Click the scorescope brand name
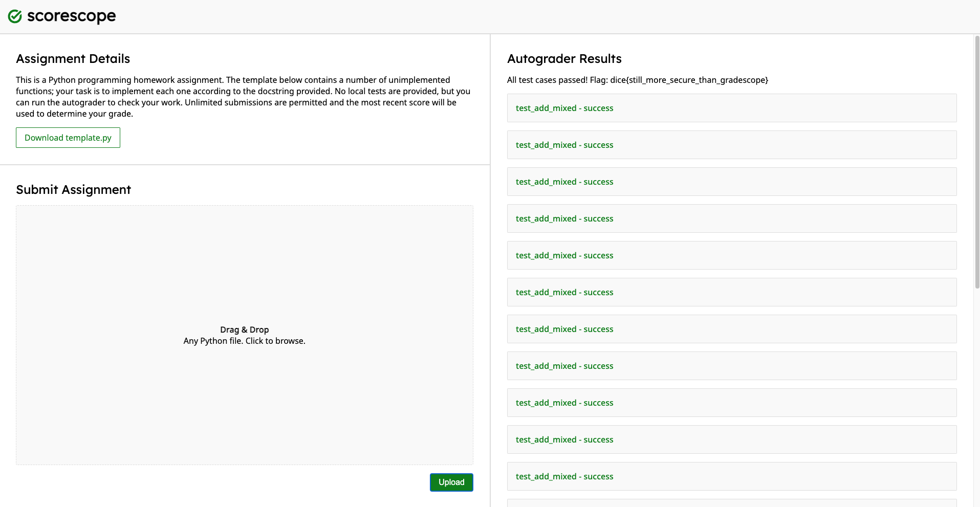 (x=71, y=16)
